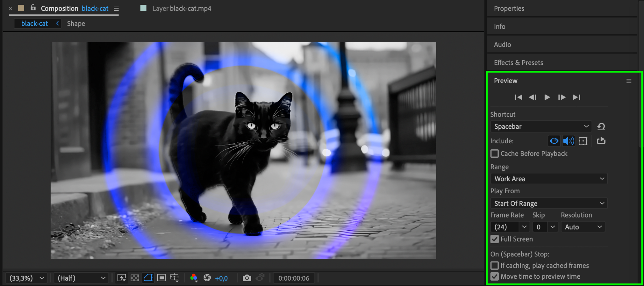644x286 pixels.
Task: Toggle the composition viewer lock icon
Action: [x=33, y=8]
